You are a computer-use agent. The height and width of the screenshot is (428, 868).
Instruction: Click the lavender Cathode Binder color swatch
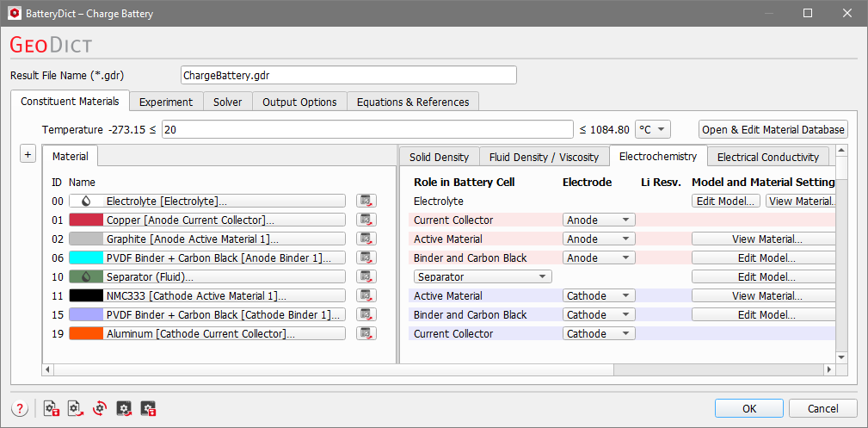86,314
